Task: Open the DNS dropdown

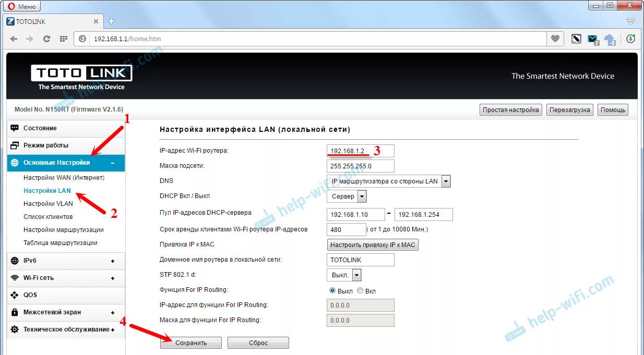Action: 389,181
